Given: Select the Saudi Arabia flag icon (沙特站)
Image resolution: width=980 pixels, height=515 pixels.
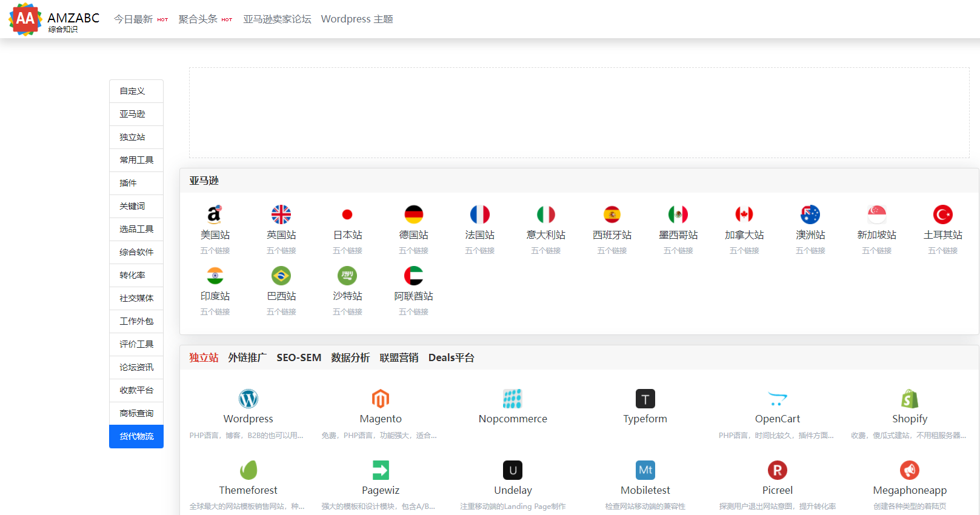Looking at the screenshot, I should (347, 276).
